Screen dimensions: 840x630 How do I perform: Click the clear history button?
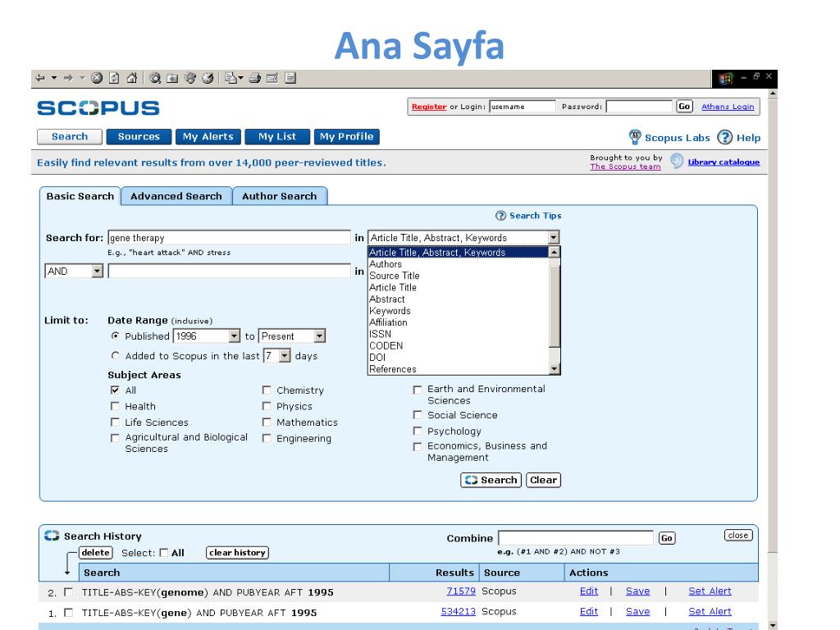[237, 553]
